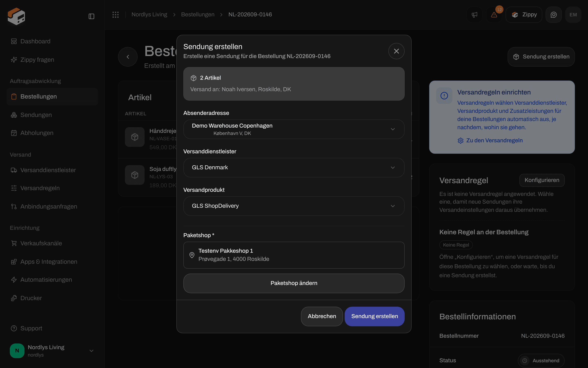588x368 pixels.
Task: Open Anbindungsanfragen in the sidebar
Action: pos(52,206)
